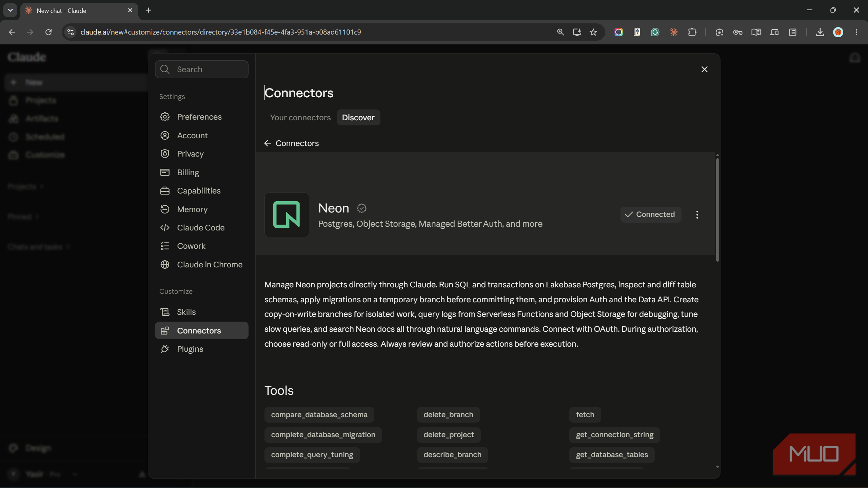
Task: Open the Privacy shield icon
Action: click(x=165, y=154)
